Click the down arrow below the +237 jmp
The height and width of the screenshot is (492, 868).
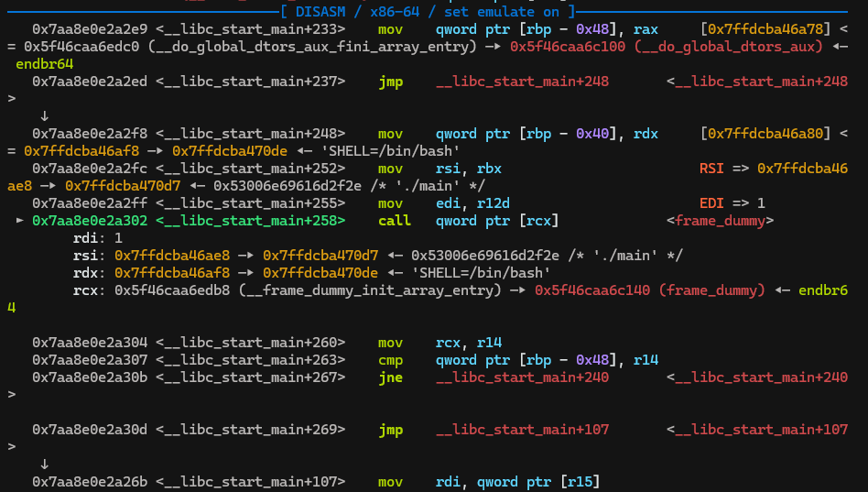pyautogui.click(x=44, y=116)
